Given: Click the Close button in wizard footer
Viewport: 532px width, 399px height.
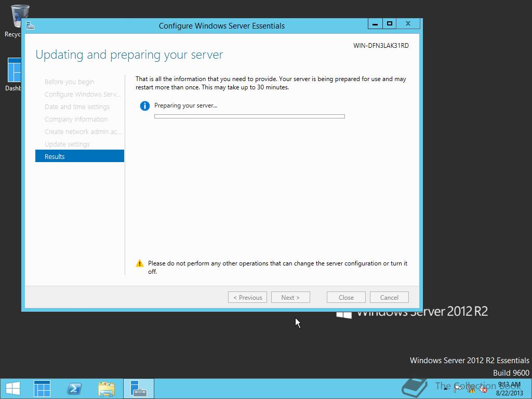Looking at the screenshot, I should (x=346, y=297).
